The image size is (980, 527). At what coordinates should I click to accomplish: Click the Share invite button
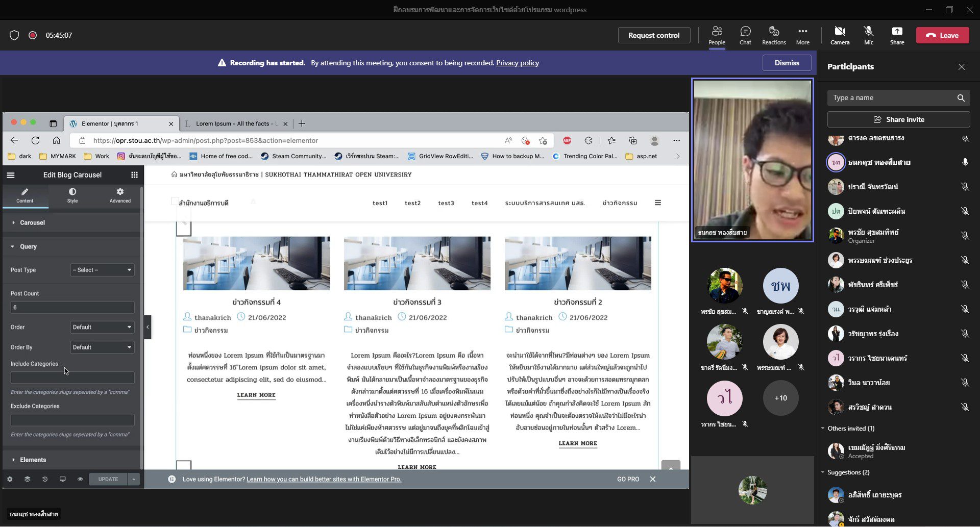point(898,119)
